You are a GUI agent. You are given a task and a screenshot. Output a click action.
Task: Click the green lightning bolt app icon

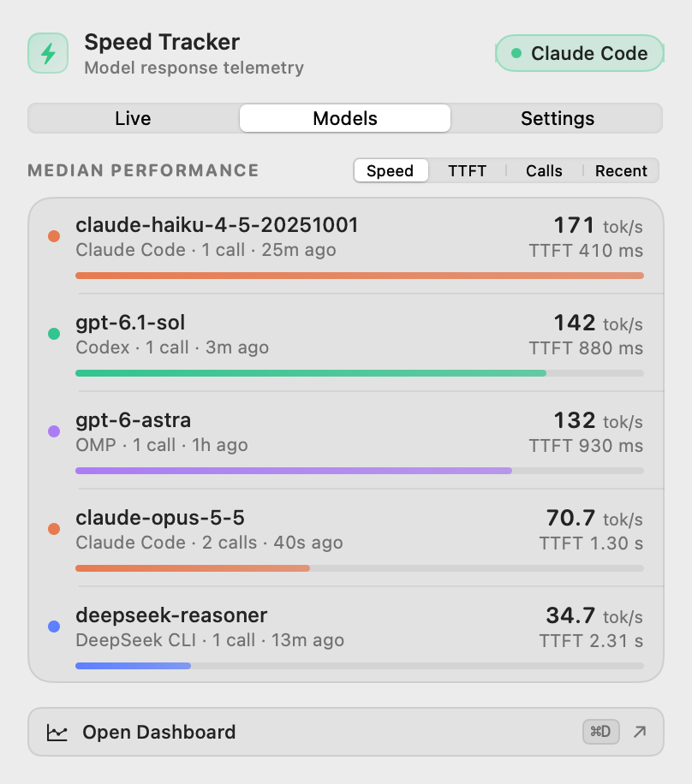click(48, 53)
